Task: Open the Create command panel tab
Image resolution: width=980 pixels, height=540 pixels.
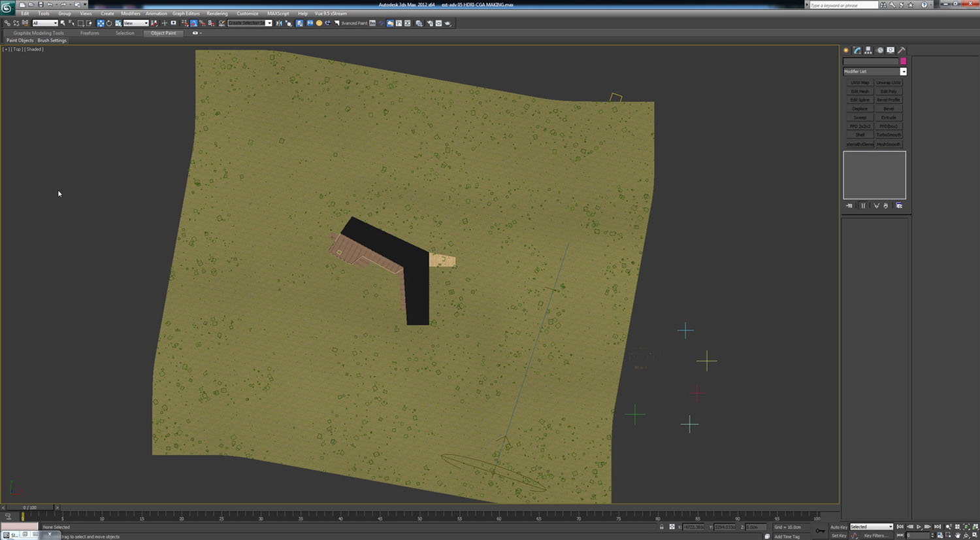Action: point(845,50)
